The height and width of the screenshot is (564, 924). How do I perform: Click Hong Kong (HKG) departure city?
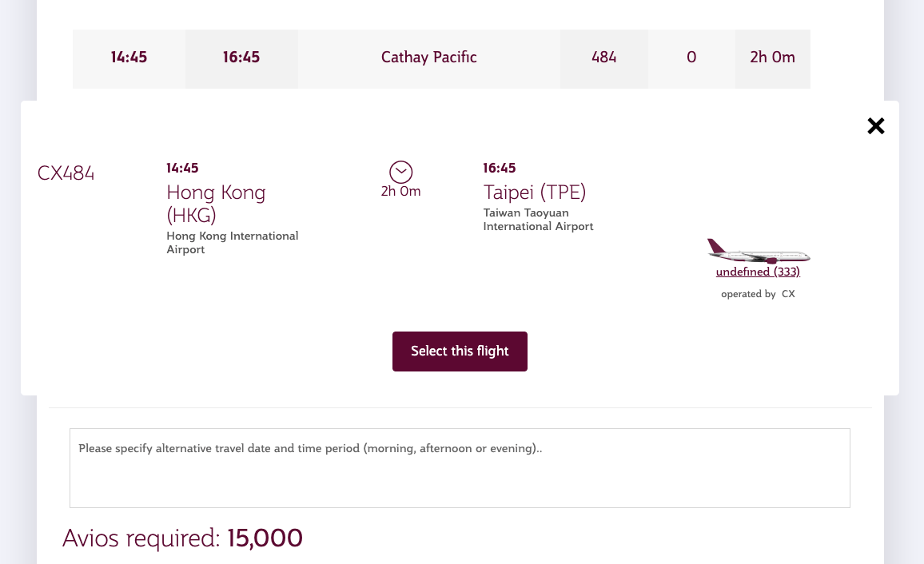pos(216,204)
